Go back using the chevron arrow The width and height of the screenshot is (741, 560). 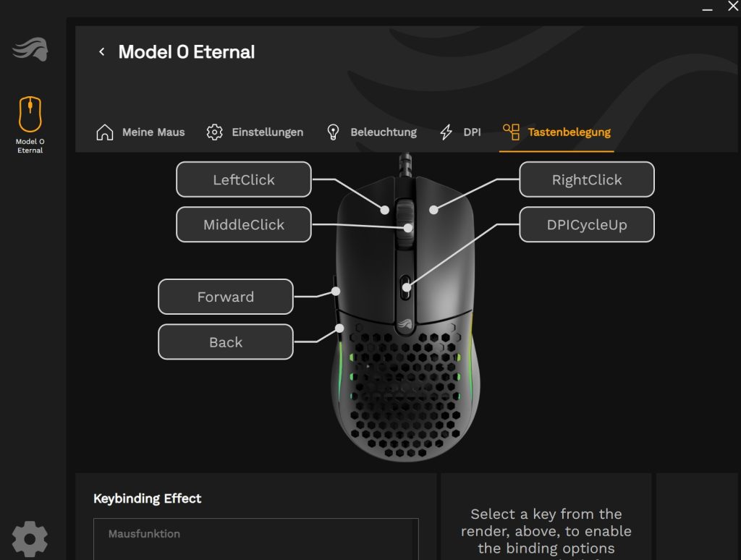101,51
